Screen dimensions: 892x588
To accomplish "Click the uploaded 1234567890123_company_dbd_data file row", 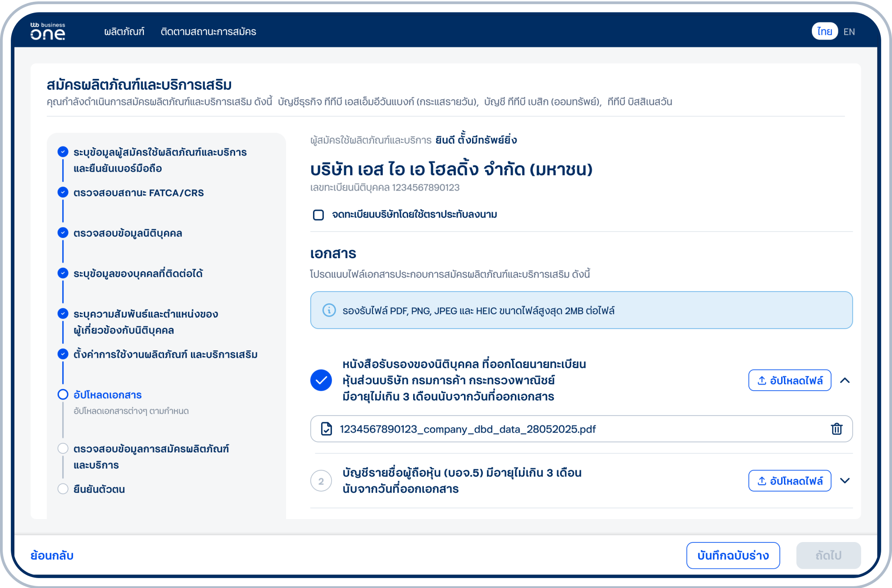I will pyautogui.click(x=468, y=429).
